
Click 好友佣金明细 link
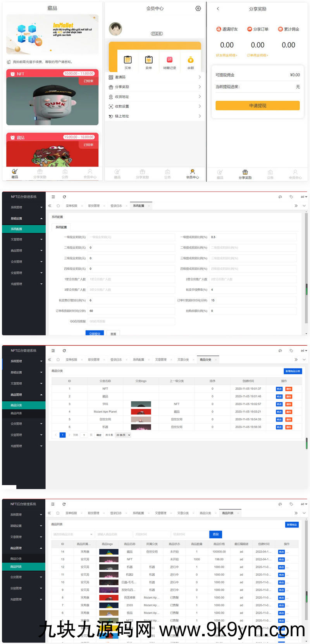click(226, 55)
